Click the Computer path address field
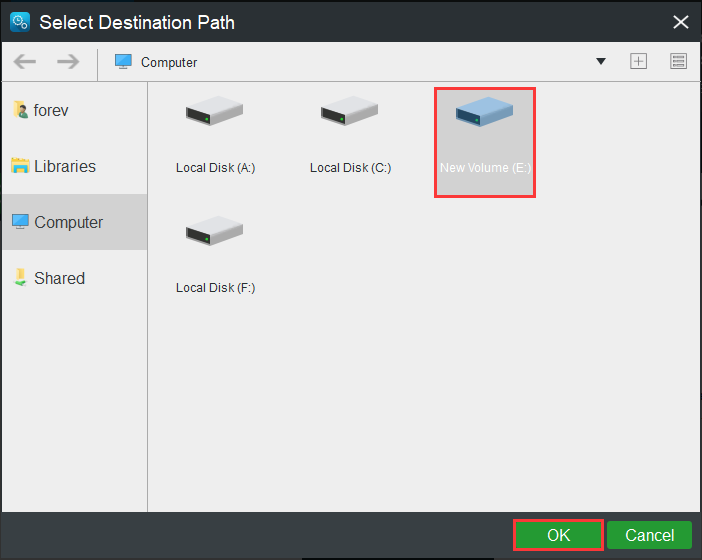702x560 pixels. [x=350, y=62]
